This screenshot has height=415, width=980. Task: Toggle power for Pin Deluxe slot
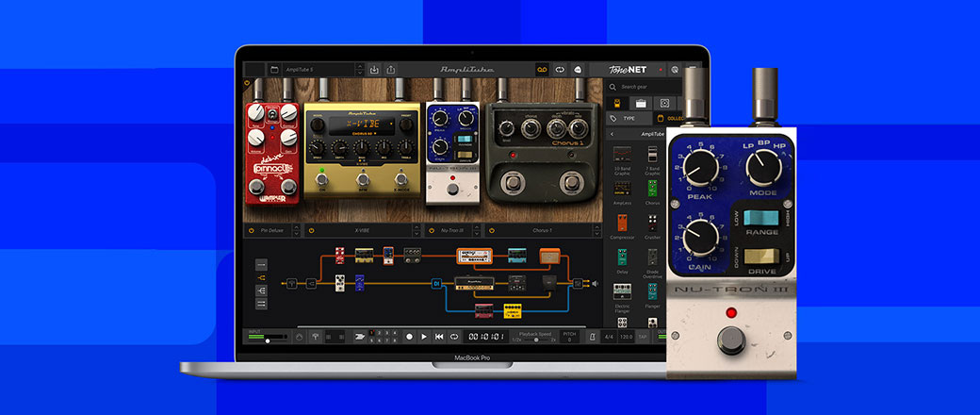[252, 230]
